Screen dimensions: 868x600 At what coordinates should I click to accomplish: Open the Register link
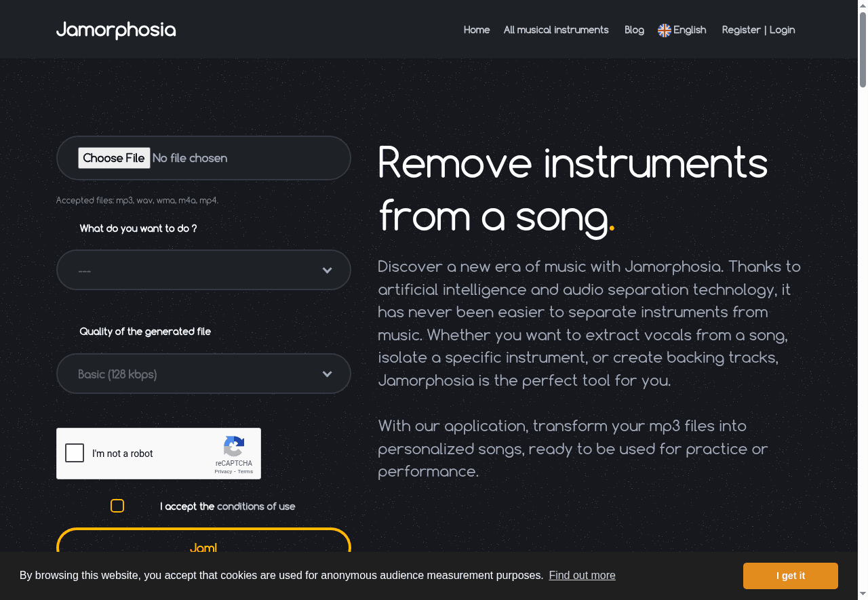(x=741, y=30)
